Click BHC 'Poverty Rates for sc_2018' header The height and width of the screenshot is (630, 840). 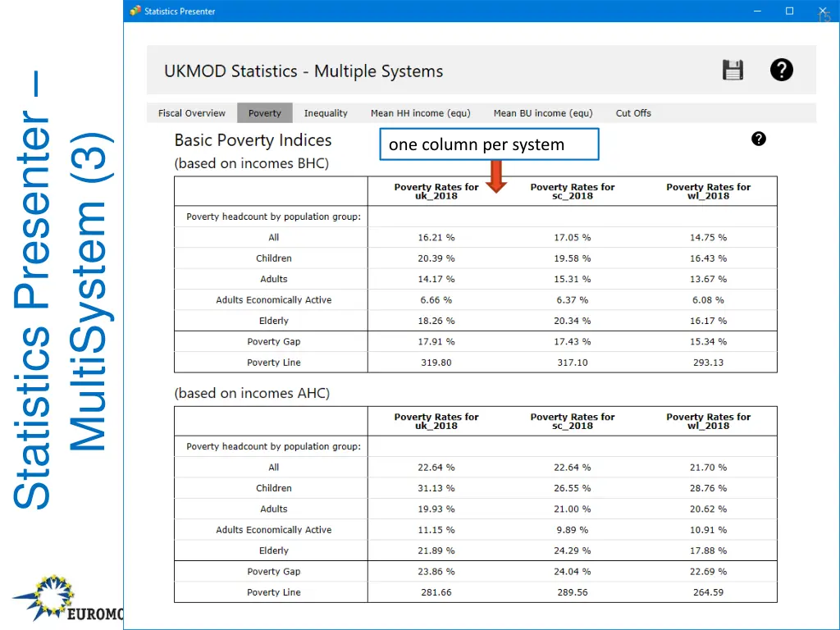coord(572,191)
